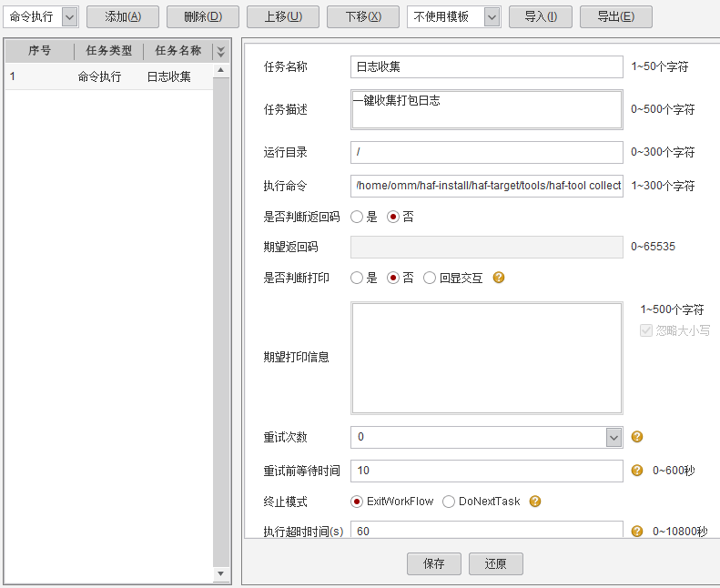The image size is (720, 588).
Task: Open 重试次数 dropdown
Action: (614, 438)
